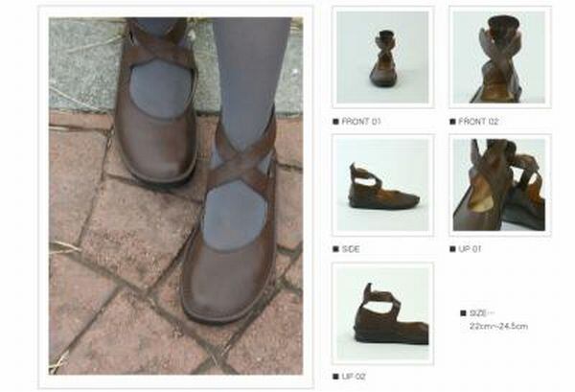
Task: Click the square bullet beside FRONT 02
Action: (x=452, y=122)
